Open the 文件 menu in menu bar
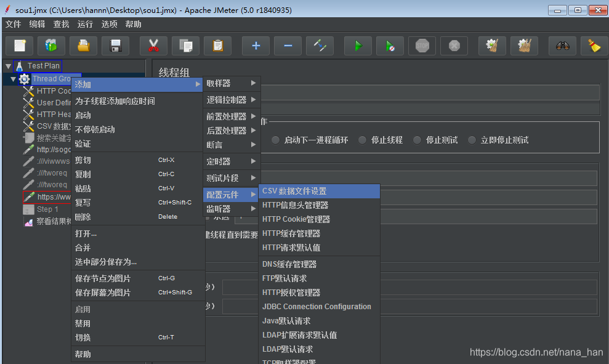The image size is (609, 364). point(13,24)
